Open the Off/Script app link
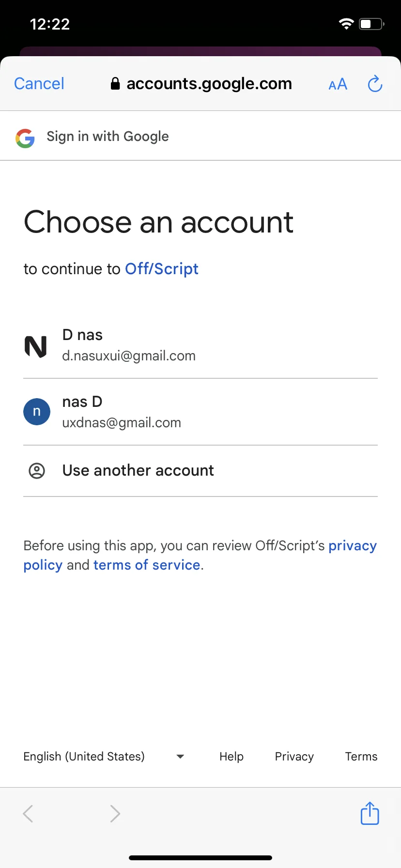 pyautogui.click(x=162, y=269)
